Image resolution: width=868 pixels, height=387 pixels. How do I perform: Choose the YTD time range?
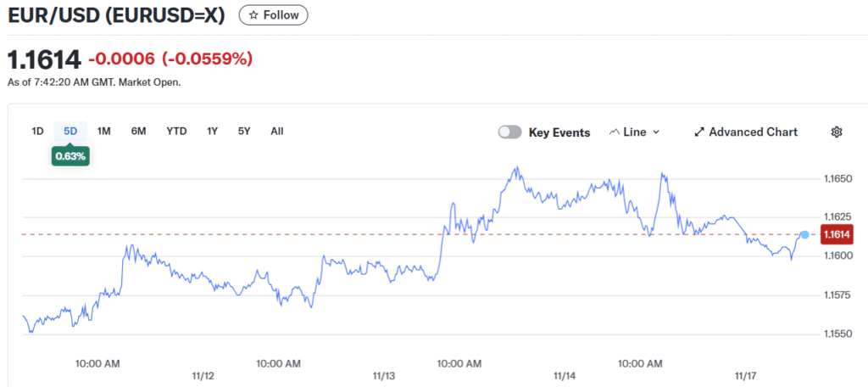(x=176, y=131)
